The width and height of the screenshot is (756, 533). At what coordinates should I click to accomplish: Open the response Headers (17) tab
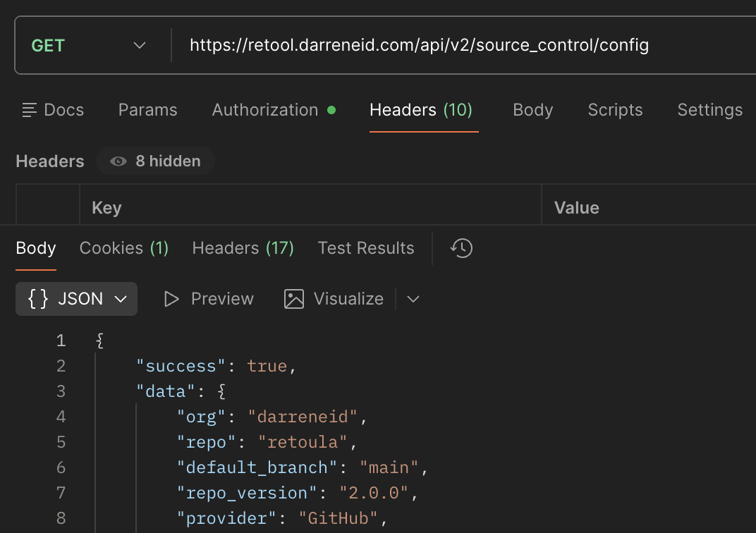click(x=243, y=248)
